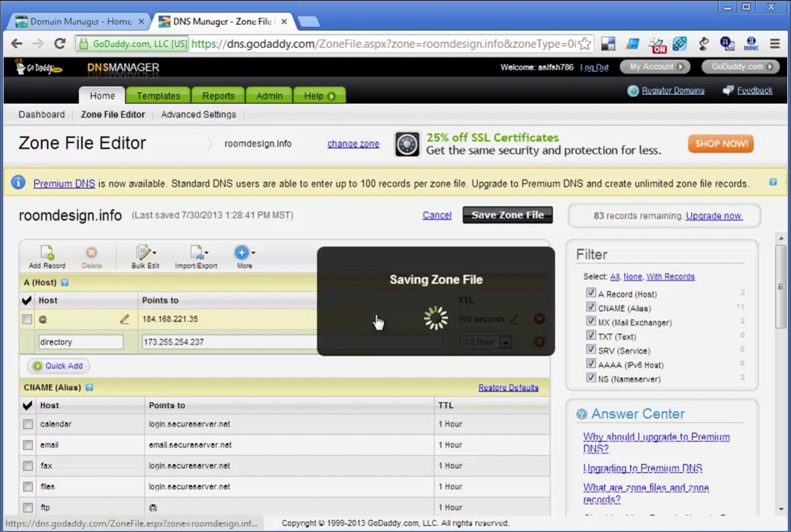
Task: Open the Templates tab
Action: point(159,96)
